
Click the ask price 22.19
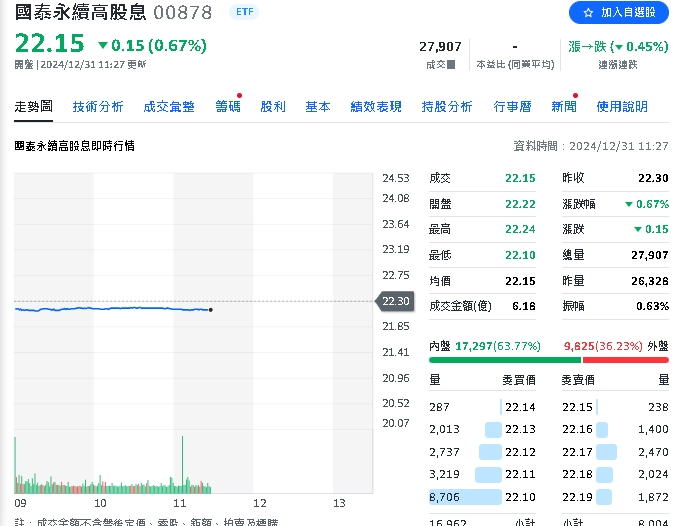click(x=577, y=497)
